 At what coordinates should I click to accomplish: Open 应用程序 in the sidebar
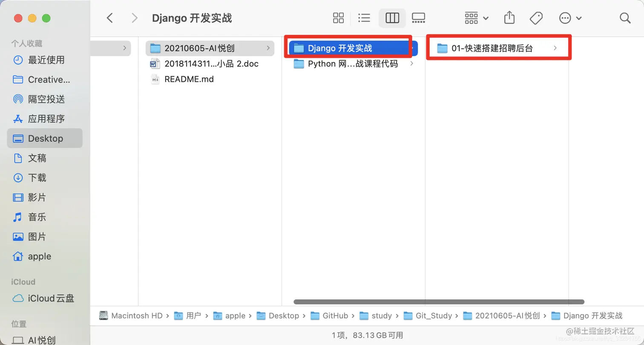point(45,119)
